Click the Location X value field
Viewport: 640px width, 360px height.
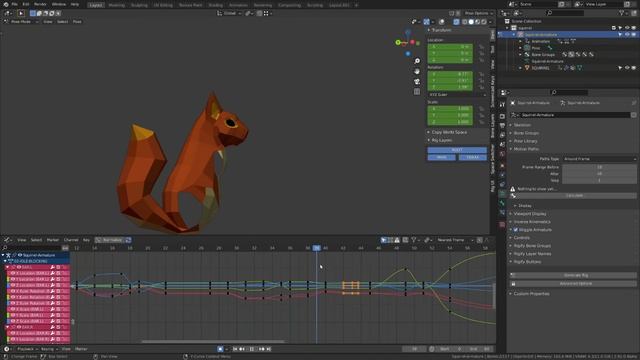pyautogui.click(x=450, y=47)
